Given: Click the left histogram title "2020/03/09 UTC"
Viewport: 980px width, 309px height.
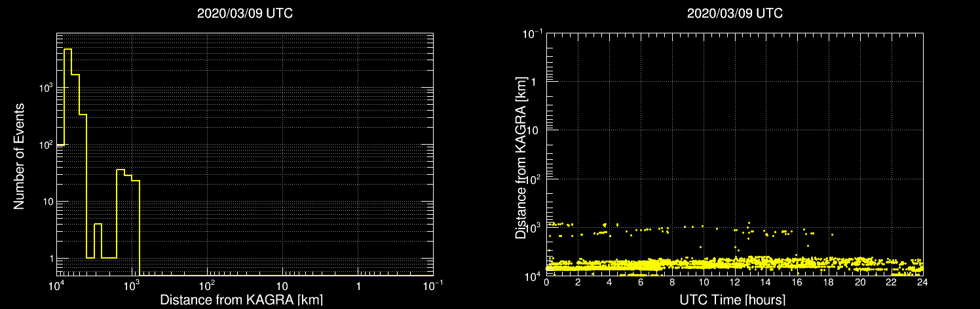Looking at the screenshot, I should 245,14.
